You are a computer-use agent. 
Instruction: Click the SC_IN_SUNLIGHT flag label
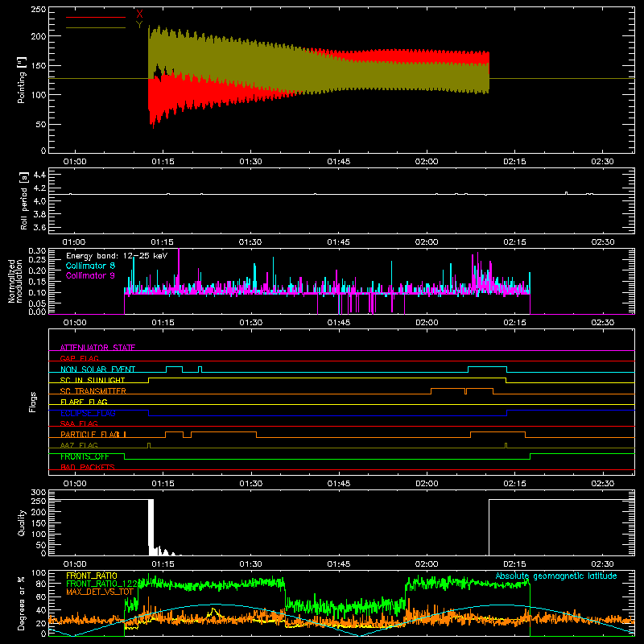(x=93, y=380)
